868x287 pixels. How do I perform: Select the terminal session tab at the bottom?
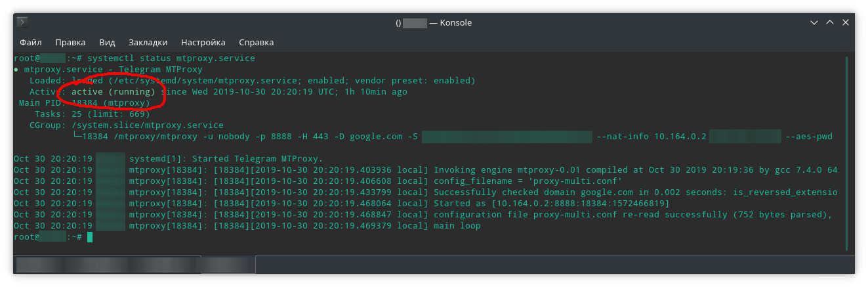coord(134,264)
